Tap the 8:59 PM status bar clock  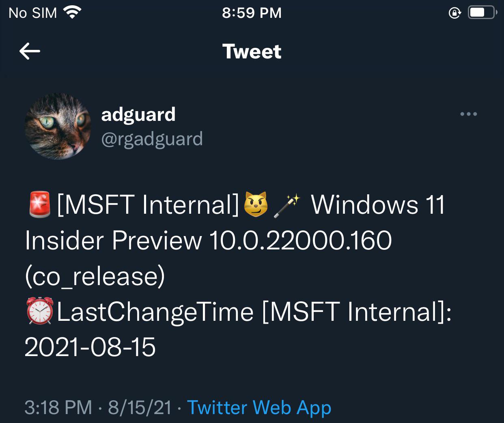tap(252, 13)
